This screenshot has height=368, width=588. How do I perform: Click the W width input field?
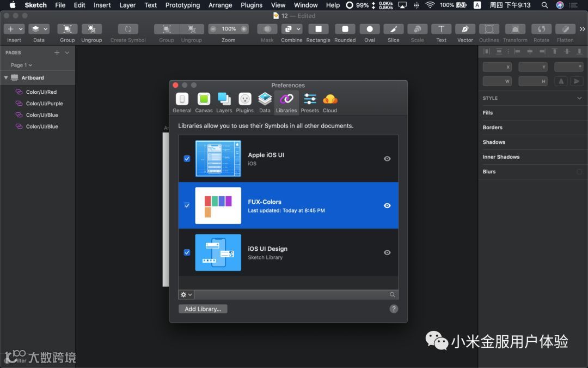(x=497, y=81)
